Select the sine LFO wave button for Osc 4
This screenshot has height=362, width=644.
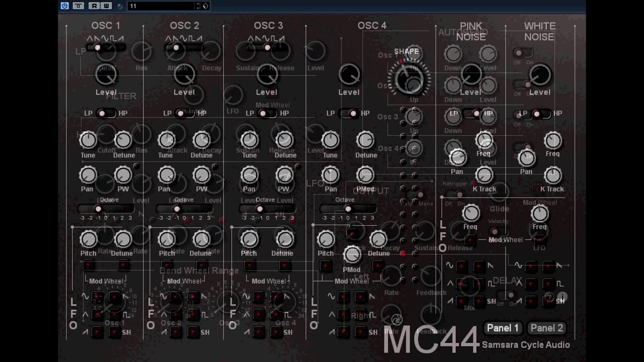pyautogui.click(x=343, y=298)
